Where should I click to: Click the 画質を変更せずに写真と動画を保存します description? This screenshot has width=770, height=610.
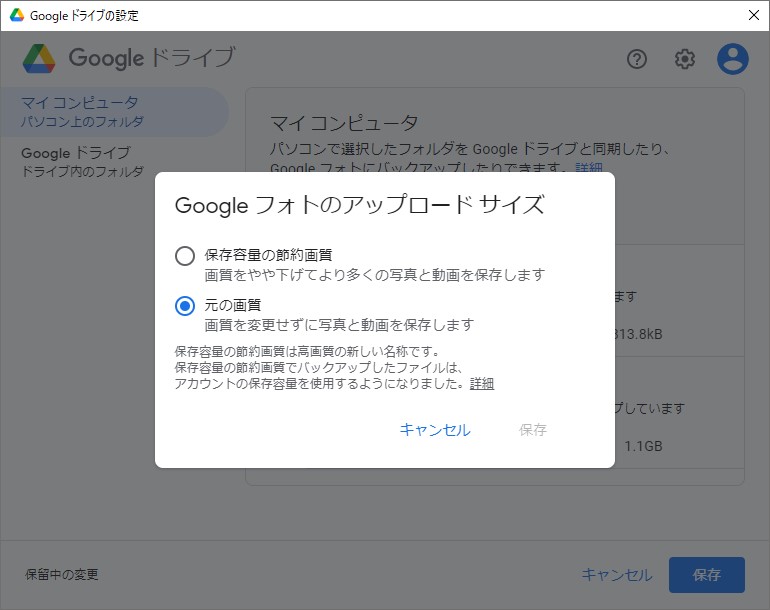coord(339,325)
